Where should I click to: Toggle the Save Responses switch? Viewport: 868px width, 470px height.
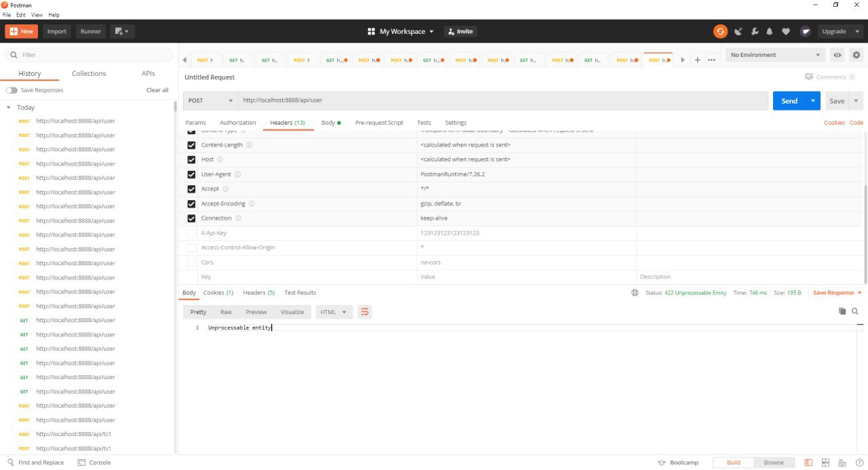[12, 90]
